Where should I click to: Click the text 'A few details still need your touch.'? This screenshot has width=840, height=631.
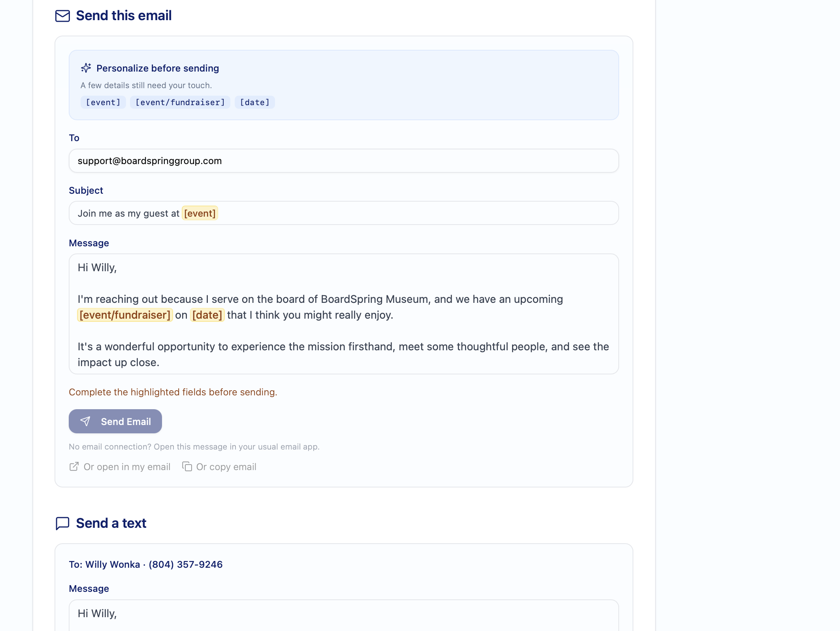coord(146,85)
